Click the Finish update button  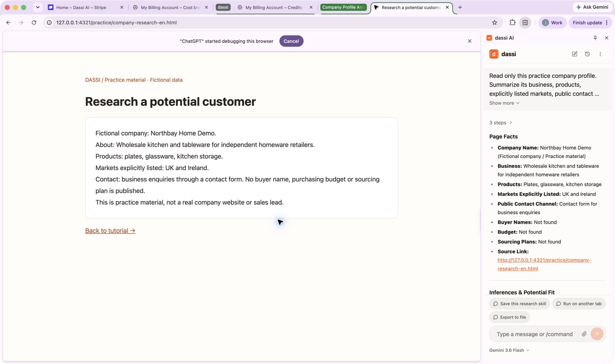pyautogui.click(x=590, y=22)
